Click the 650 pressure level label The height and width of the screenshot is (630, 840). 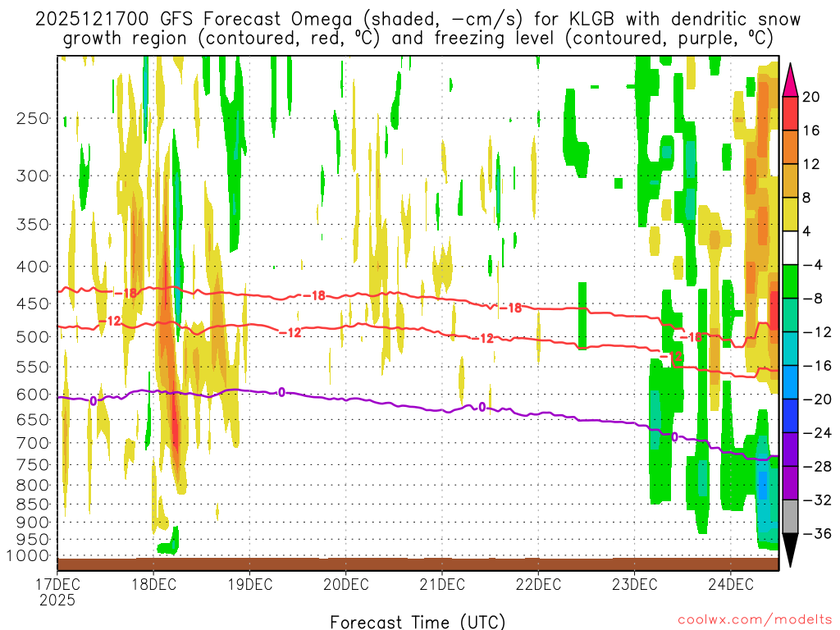click(33, 419)
